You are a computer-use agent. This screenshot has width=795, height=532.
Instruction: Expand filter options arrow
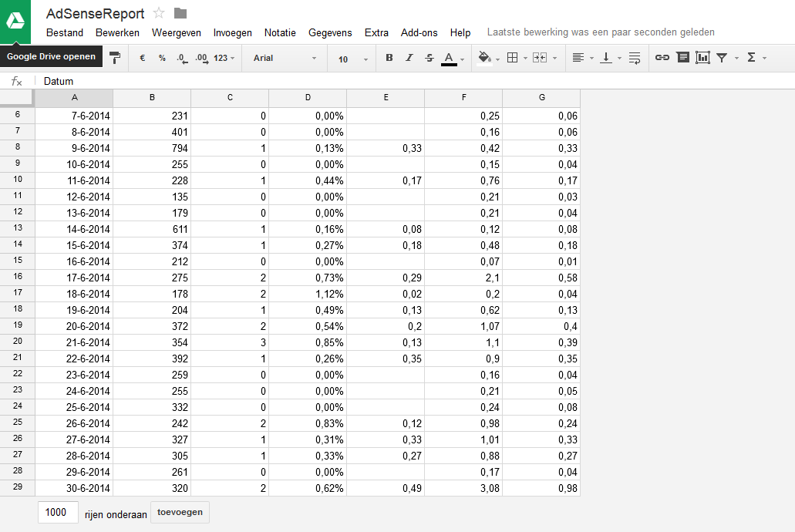coord(736,59)
